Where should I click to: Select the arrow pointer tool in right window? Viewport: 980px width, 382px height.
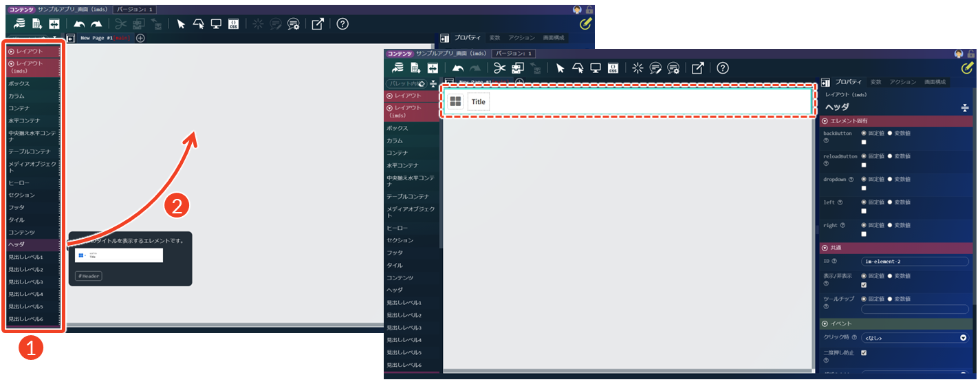[x=560, y=67]
